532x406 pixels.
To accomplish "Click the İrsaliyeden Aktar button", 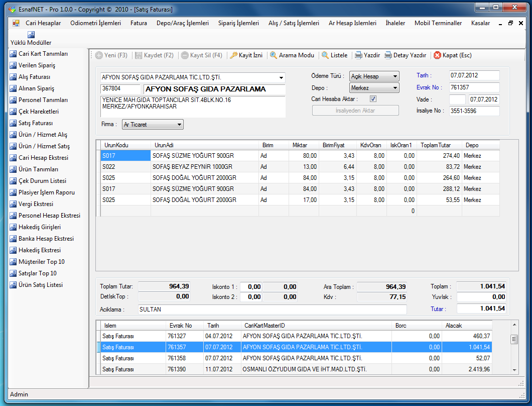I will [355, 111].
